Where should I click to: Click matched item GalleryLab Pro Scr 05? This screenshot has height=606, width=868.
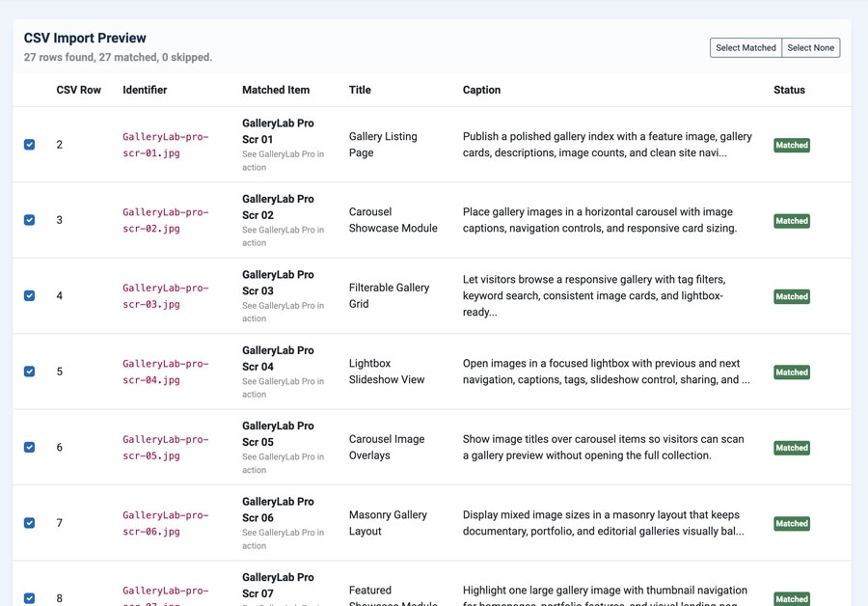click(x=278, y=433)
